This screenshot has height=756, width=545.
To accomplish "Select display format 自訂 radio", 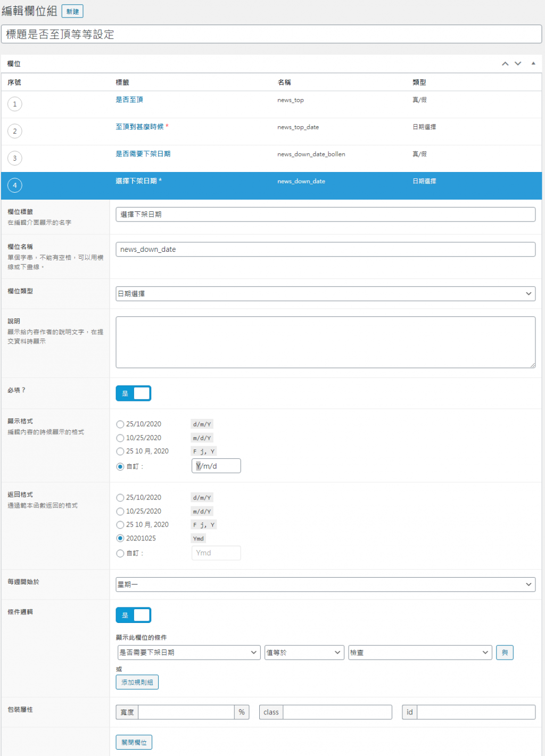I will click(x=120, y=466).
